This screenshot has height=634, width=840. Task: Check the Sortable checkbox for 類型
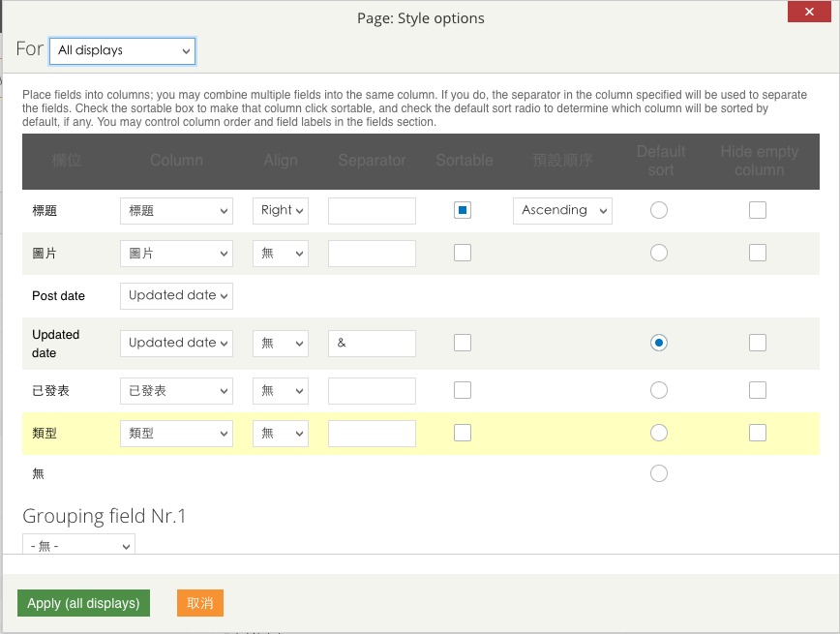coord(463,433)
